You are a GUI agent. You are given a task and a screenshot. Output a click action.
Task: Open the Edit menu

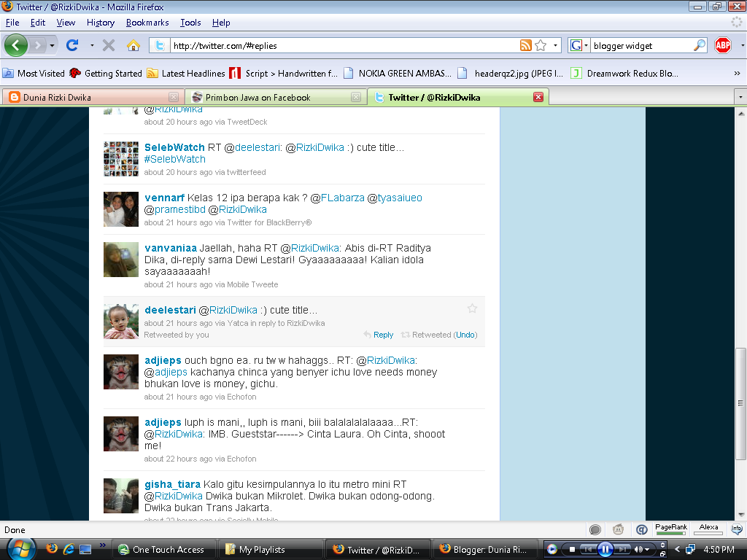[x=38, y=23]
